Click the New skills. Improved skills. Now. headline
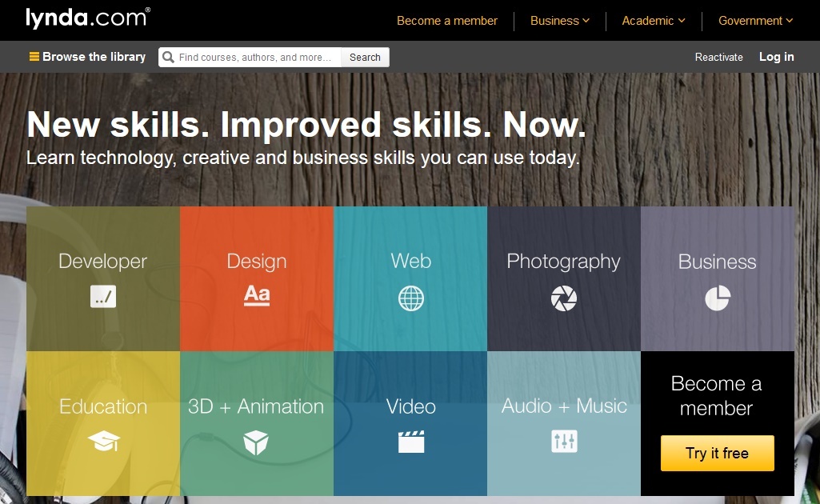This screenshot has width=820, height=504. (306, 125)
